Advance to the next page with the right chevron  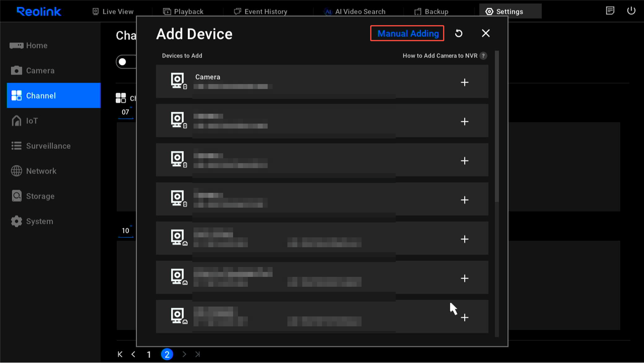click(184, 354)
